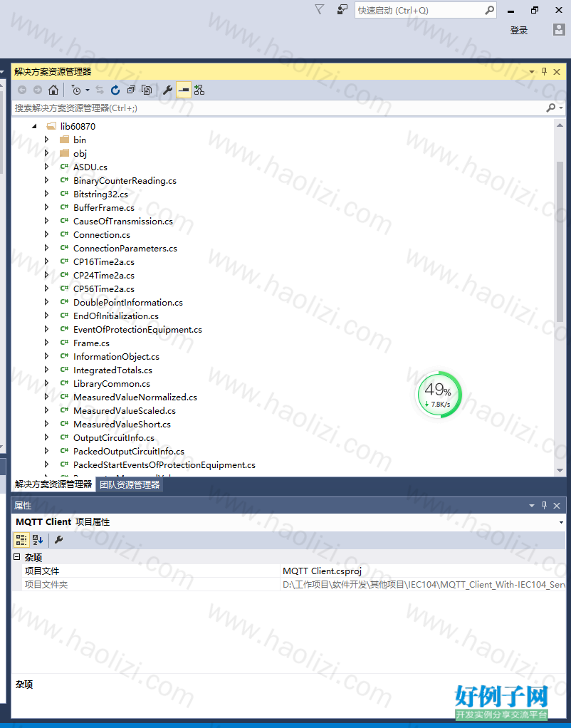Viewport: 571px width, 728px height.
Task: Select ConnectionParameters.cs file
Action: 125,249
